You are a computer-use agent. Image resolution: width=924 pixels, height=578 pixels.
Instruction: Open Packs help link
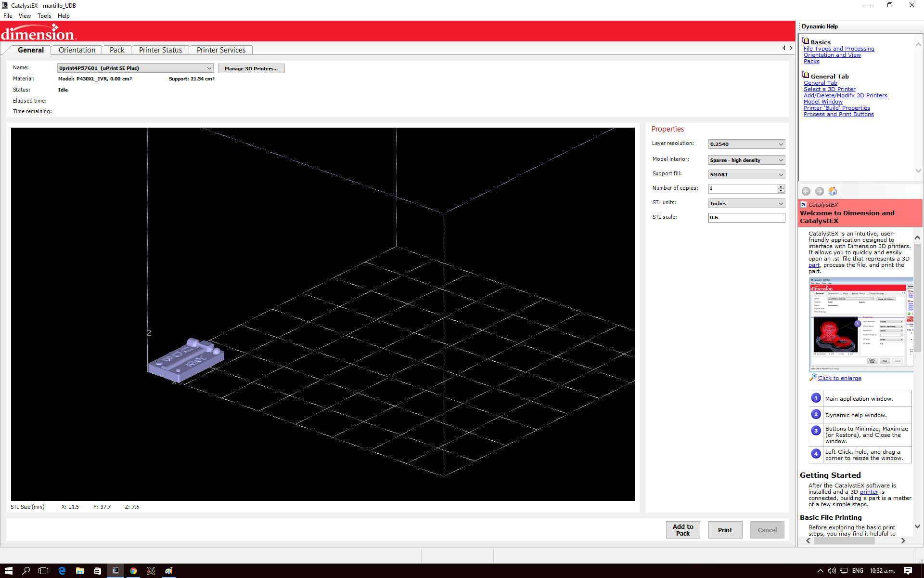[811, 61]
